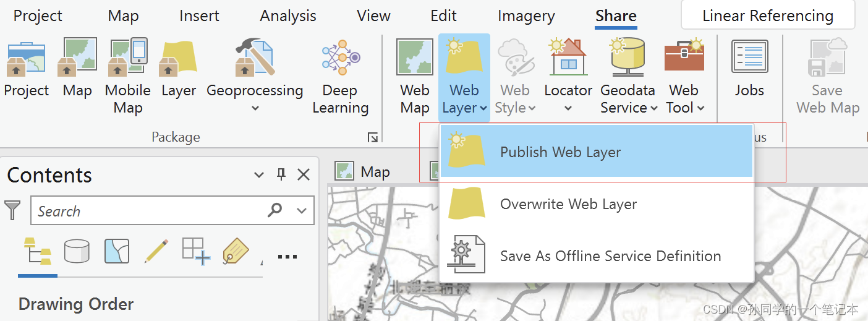Close the Contents pane
868x321 pixels.
pyautogui.click(x=304, y=174)
